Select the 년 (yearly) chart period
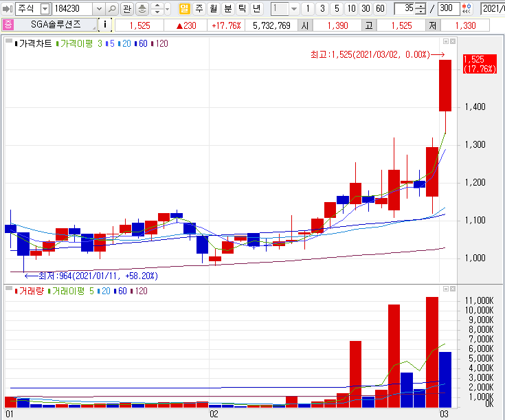505x420 pixels. [x=257, y=8]
